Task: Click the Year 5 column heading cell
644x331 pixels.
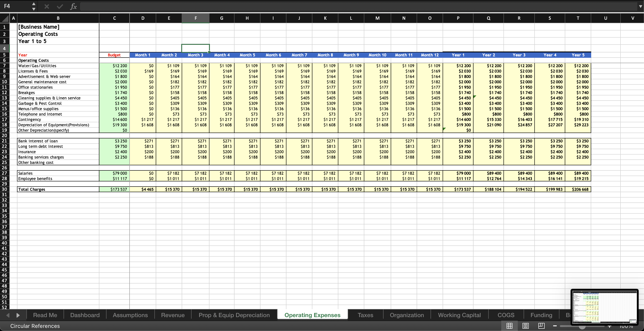Action: point(578,55)
